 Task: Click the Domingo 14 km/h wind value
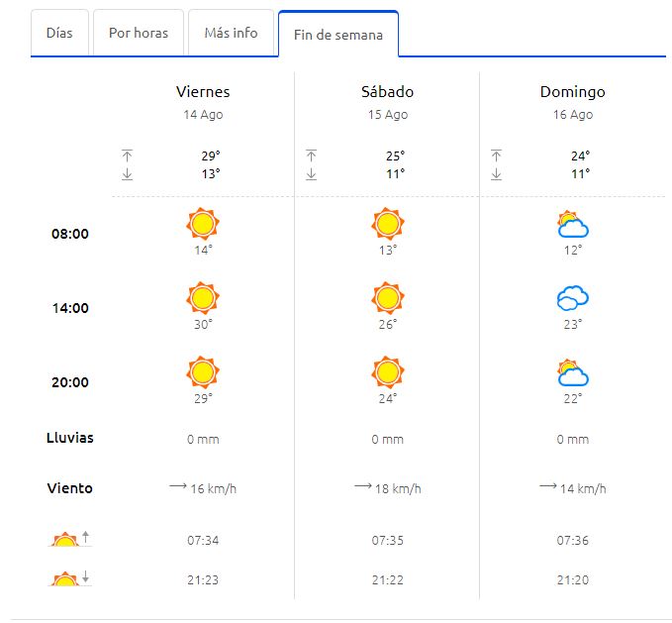583,489
